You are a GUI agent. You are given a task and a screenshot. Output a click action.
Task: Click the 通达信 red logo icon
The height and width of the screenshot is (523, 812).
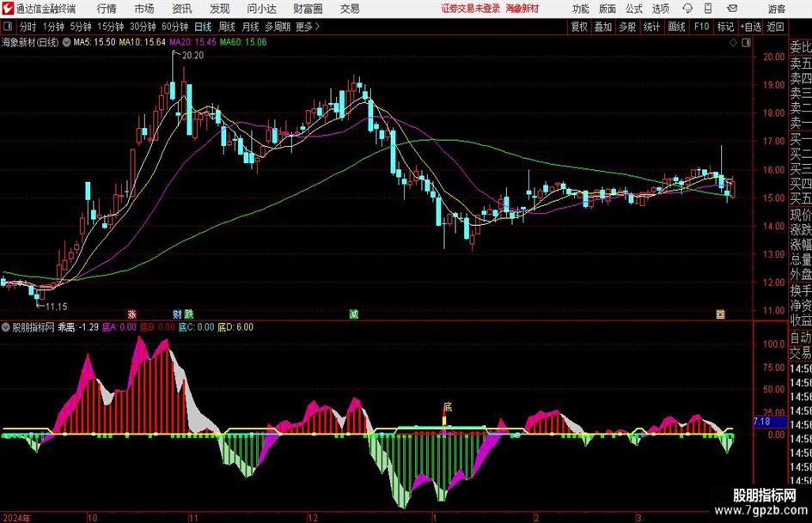(x=8, y=9)
